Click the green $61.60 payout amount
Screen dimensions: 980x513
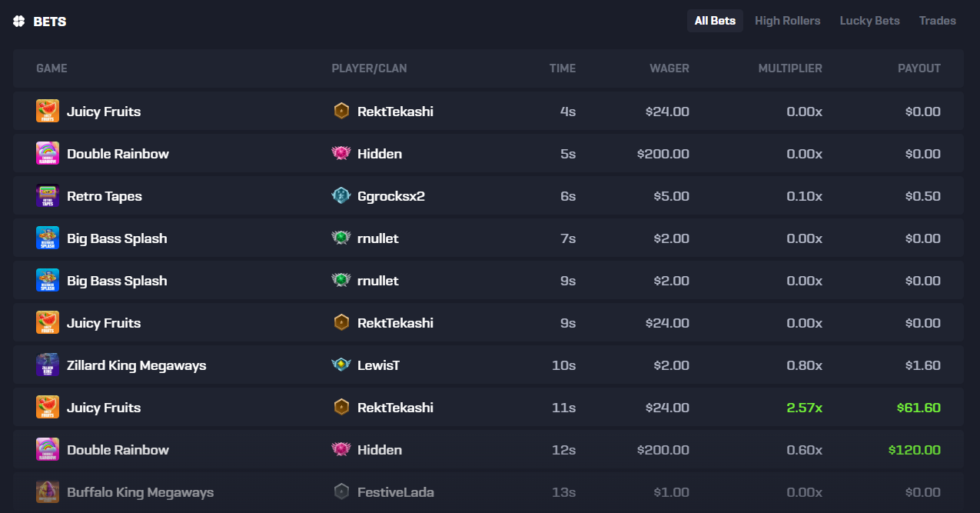click(919, 408)
